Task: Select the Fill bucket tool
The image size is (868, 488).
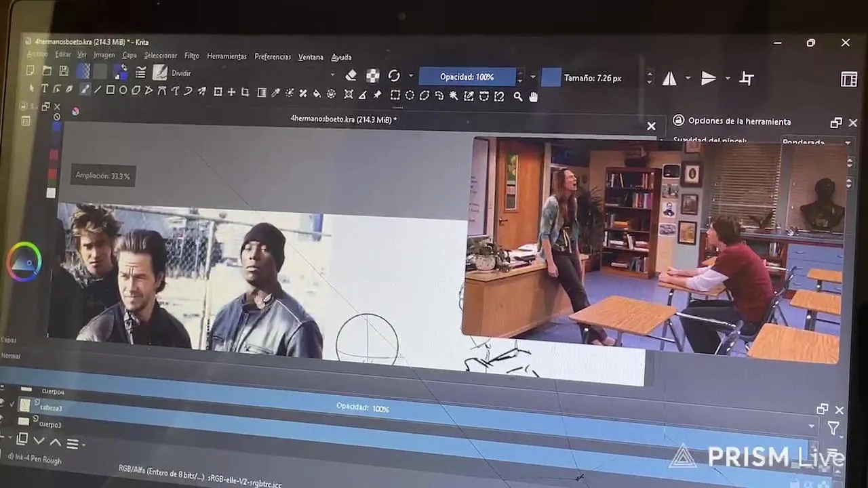Action: click(x=317, y=94)
